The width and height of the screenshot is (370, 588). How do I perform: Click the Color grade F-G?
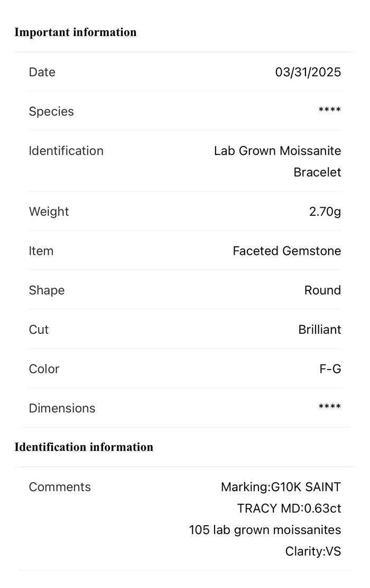click(330, 369)
